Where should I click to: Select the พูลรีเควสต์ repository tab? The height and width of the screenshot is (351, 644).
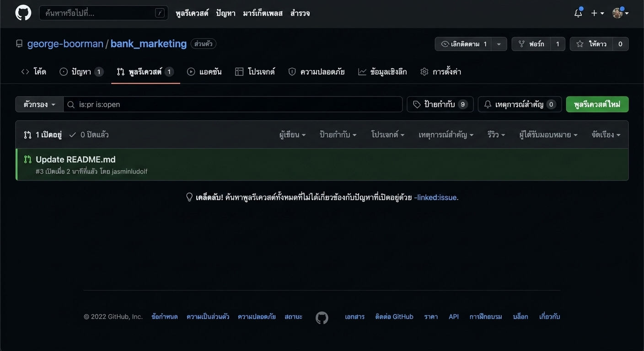click(x=145, y=72)
